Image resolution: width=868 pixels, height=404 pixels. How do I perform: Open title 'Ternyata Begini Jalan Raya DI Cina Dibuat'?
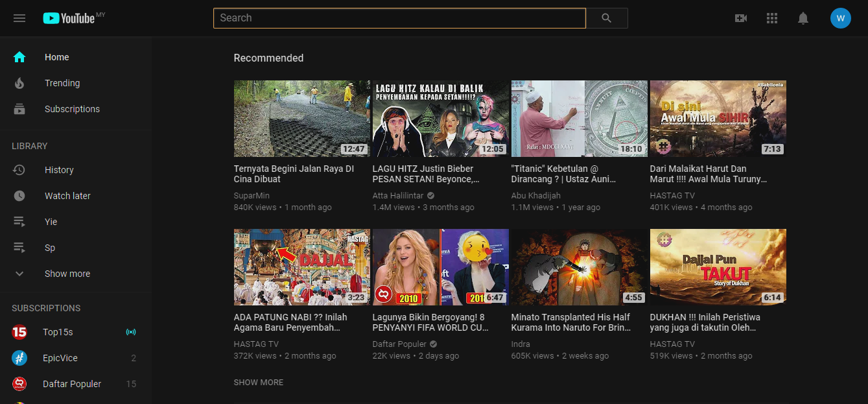coord(294,174)
